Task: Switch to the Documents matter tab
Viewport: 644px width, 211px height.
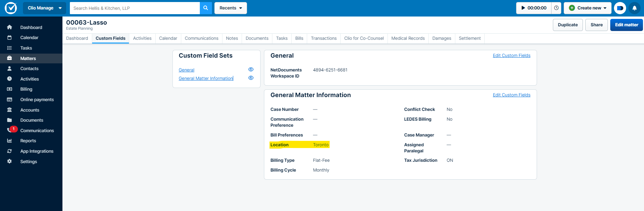Action: pyautogui.click(x=257, y=38)
